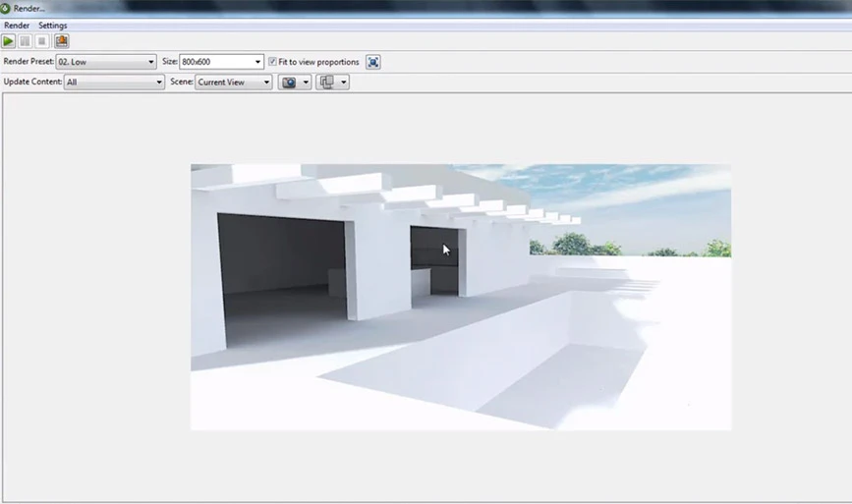This screenshot has width=852, height=504.
Task: Click the camera snapshot icon
Action: point(289,82)
